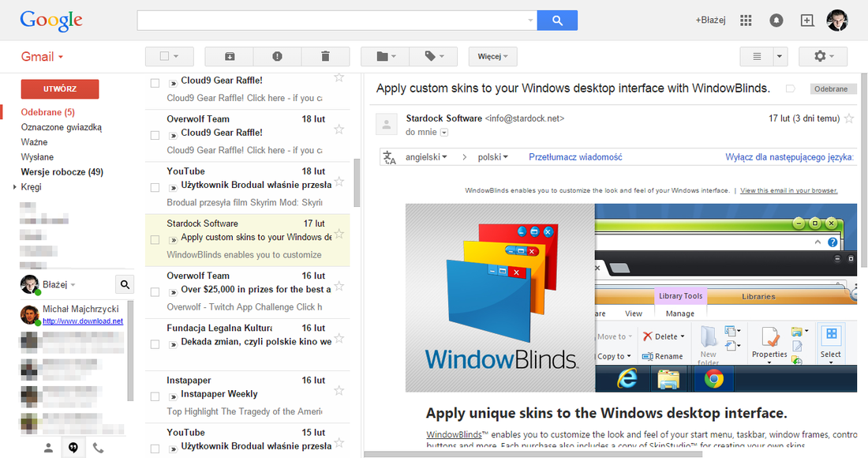Show details with the do mnie arrow
The width and height of the screenshot is (868, 458).
click(x=444, y=133)
